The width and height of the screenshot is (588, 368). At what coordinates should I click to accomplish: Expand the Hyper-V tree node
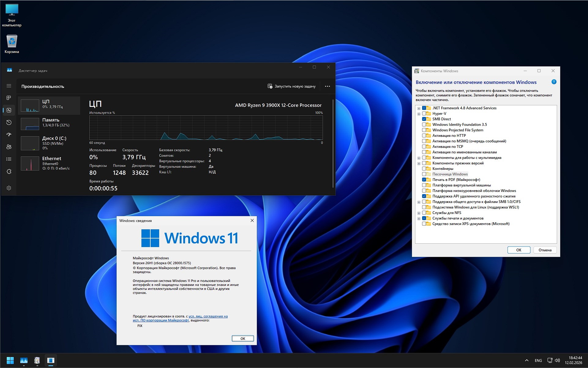point(419,113)
